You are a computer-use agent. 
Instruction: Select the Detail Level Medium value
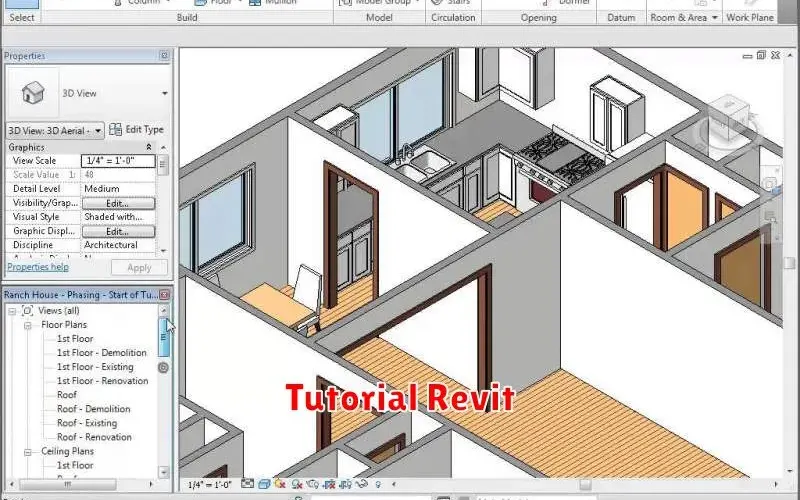pyautogui.click(x=118, y=189)
